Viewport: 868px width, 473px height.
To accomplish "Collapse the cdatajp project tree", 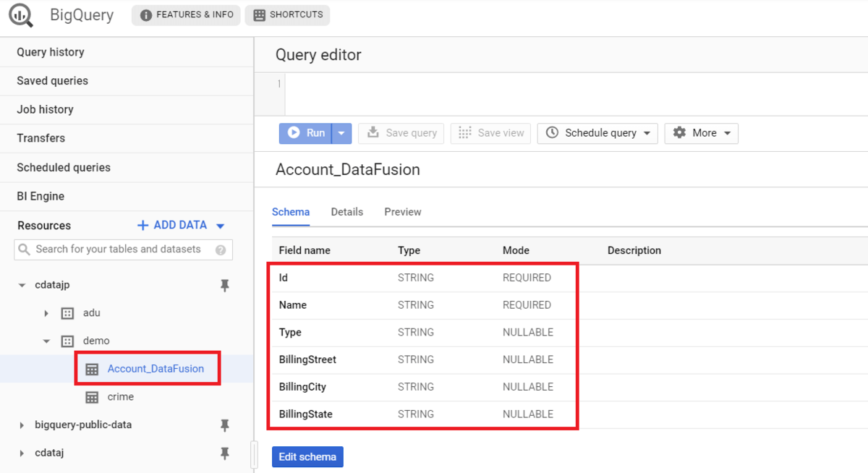I will click(22, 286).
